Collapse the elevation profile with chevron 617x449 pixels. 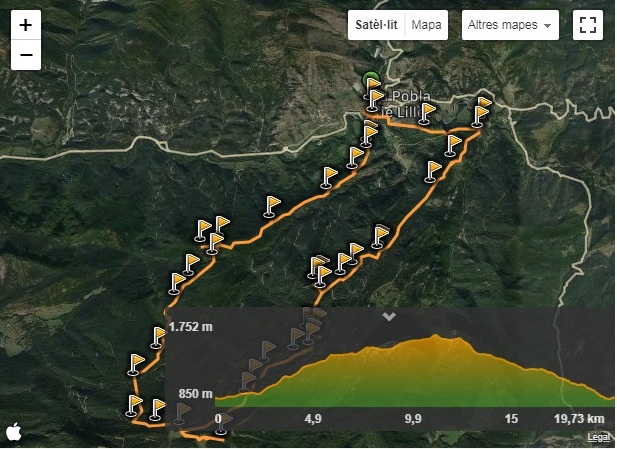pos(389,316)
